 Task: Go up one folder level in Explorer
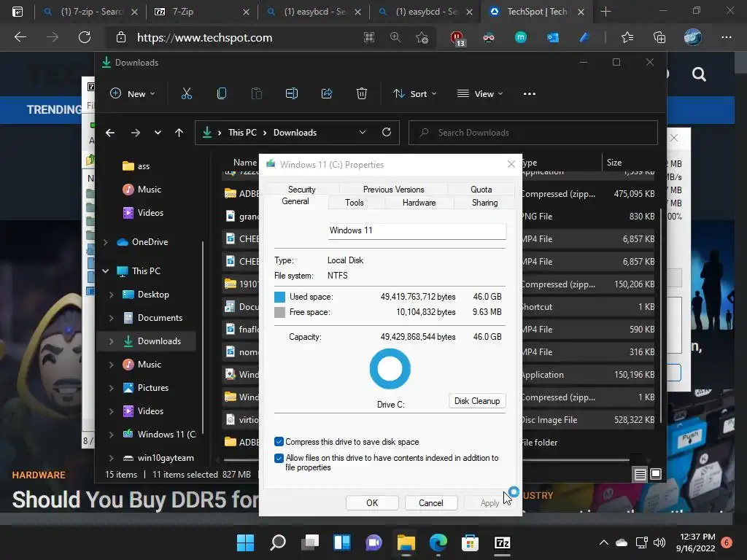(x=179, y=133)
